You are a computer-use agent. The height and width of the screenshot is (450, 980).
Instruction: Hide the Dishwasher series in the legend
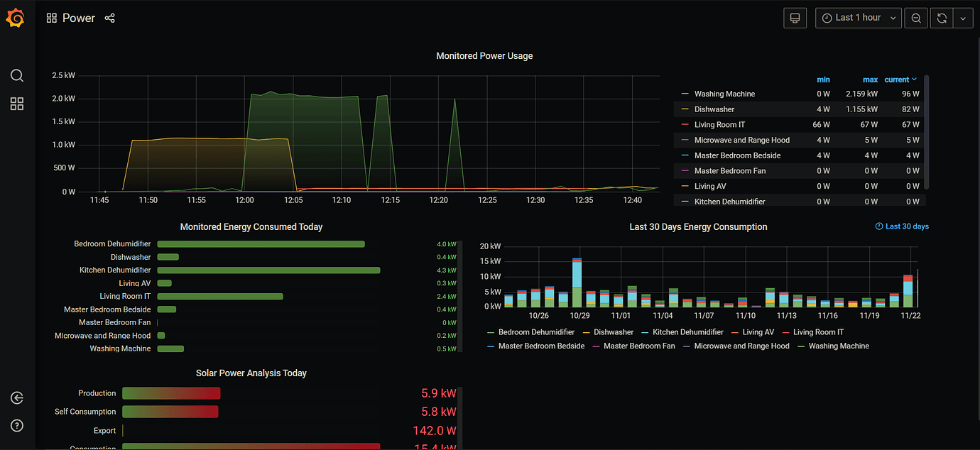[714, 109]
